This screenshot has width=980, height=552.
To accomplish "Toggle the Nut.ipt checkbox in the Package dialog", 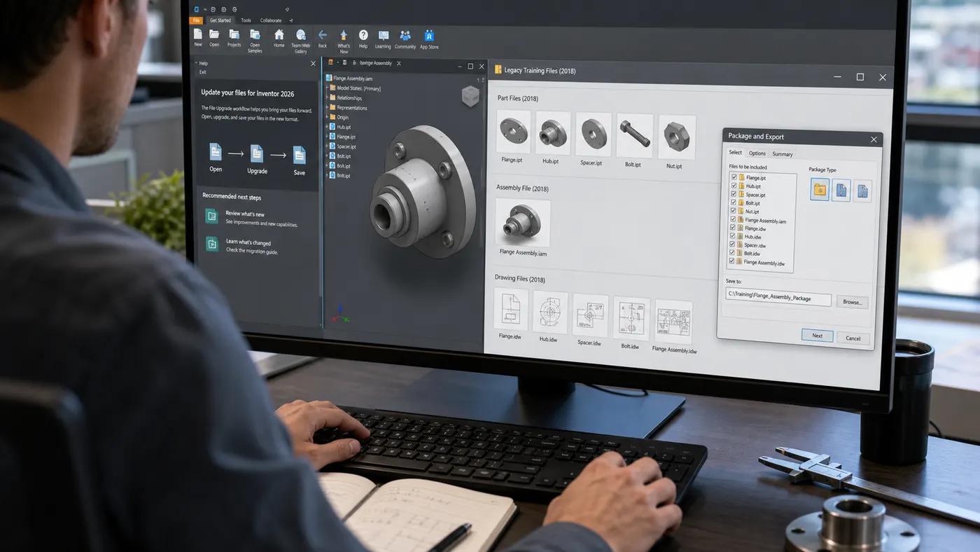I will (734, 211).
